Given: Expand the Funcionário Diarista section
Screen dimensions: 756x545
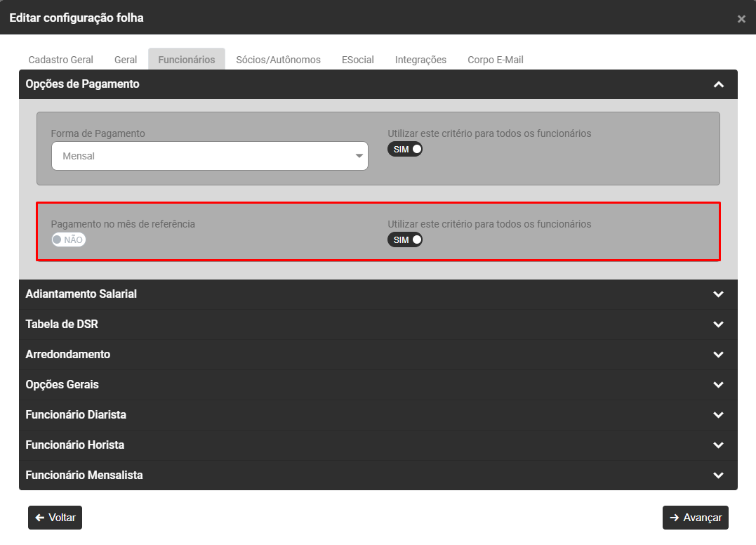Looking at the screenshot, I should point(378,415).
